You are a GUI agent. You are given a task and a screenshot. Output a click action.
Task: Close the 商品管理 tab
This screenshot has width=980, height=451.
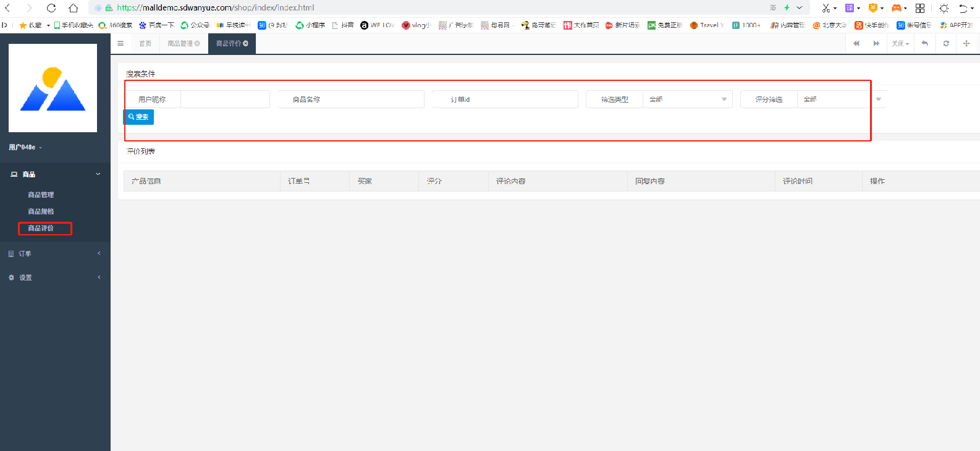(197, 43)
